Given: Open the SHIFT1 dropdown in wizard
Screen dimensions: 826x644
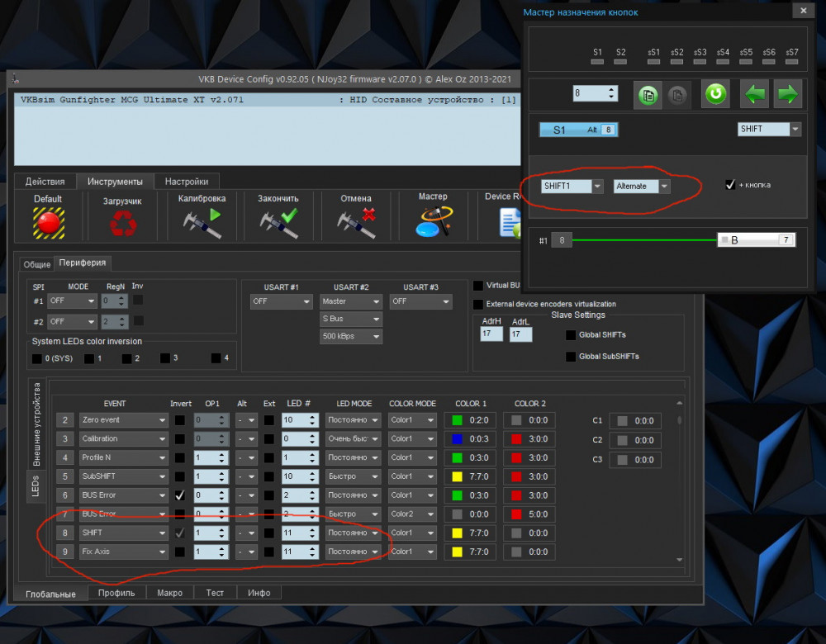Looking at the screenshot, I should click(x=572, y=187).
